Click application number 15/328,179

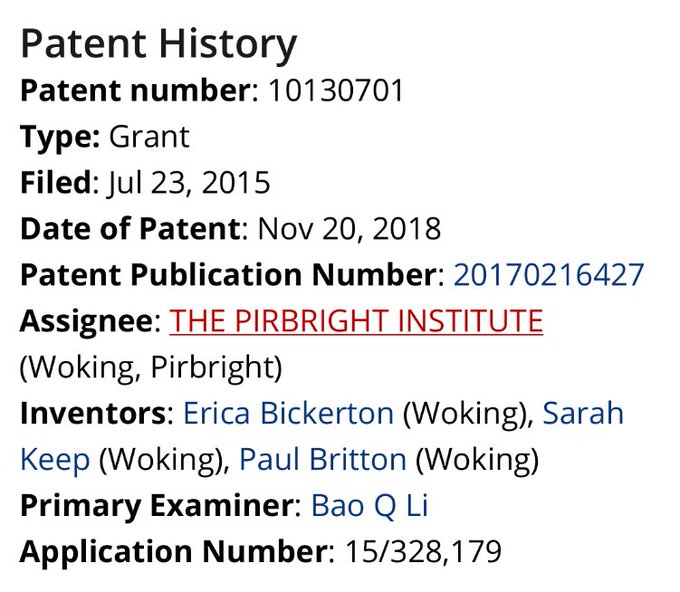[423, 551]
